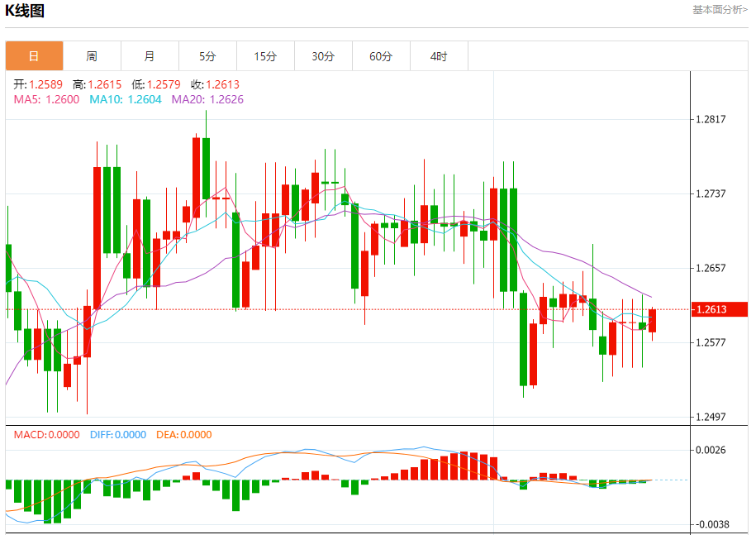Screen dimensions: 756x535
Task: Open the 基本面分析 link
Action: pos(720,10)
